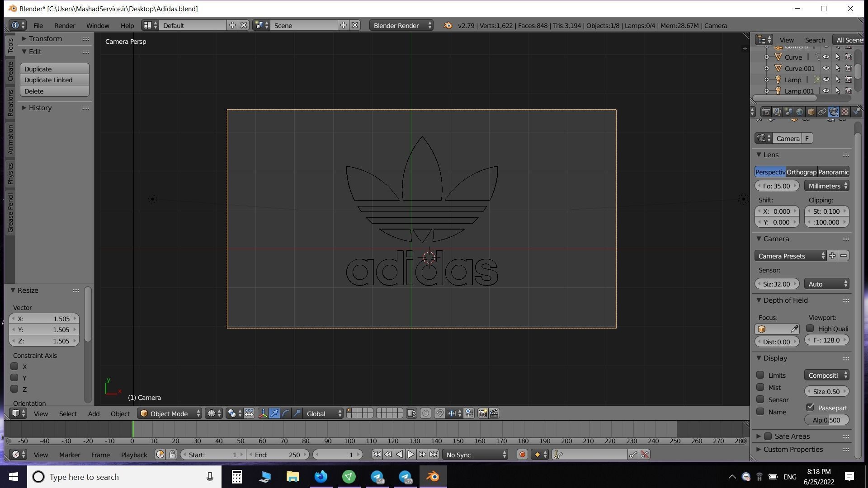Open the No Sync playback dropdown
Viewport: 868px width, 488px height.
[x=476, y=455]
